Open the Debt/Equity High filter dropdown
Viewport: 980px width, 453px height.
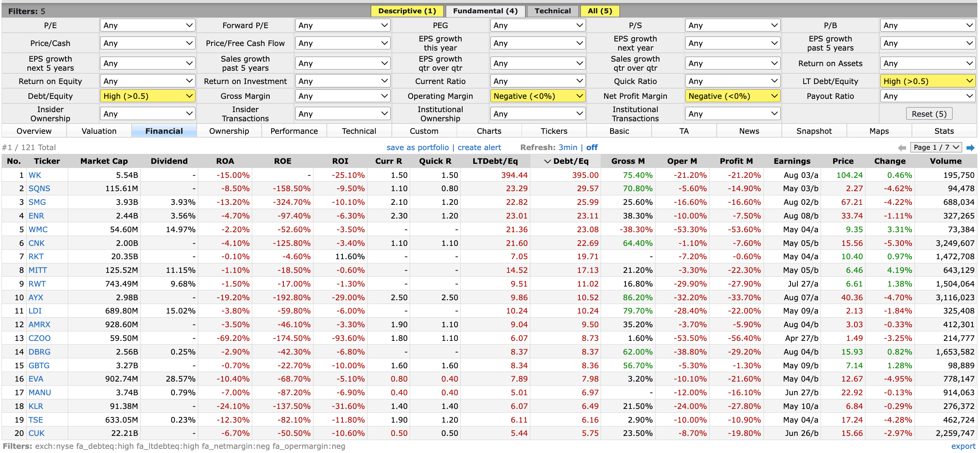tap(147, 96)
